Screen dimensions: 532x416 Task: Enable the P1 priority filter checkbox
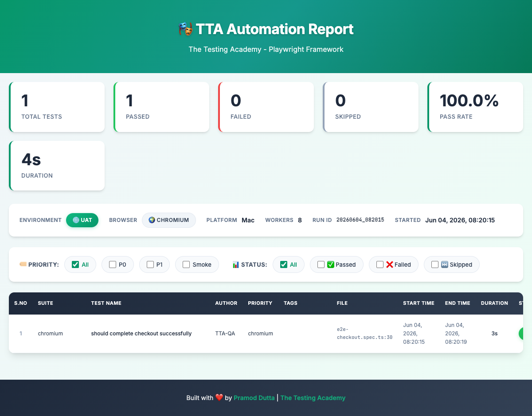coord(150,264)
